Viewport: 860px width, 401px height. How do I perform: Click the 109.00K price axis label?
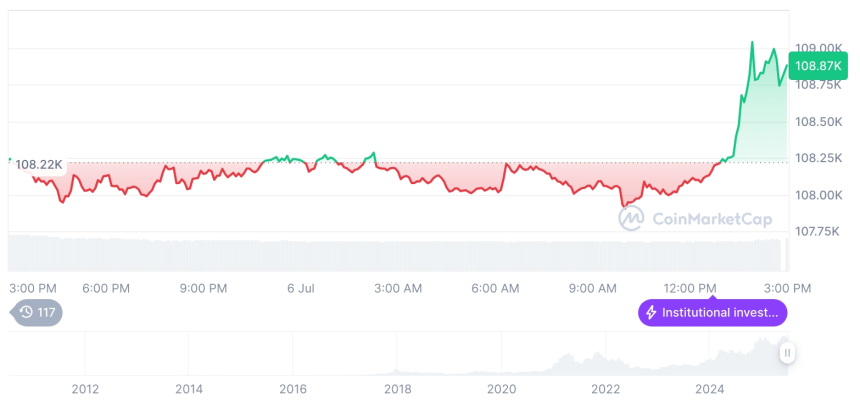pos(818,48)
